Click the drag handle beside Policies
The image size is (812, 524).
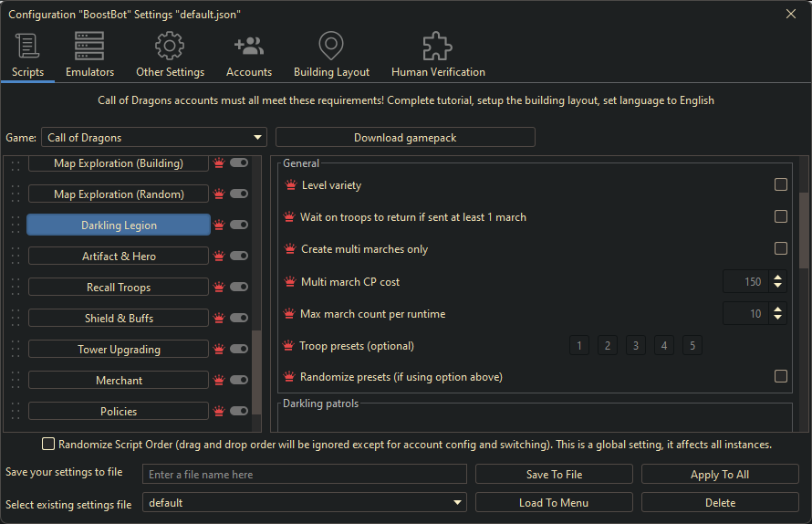click(15, 412)
